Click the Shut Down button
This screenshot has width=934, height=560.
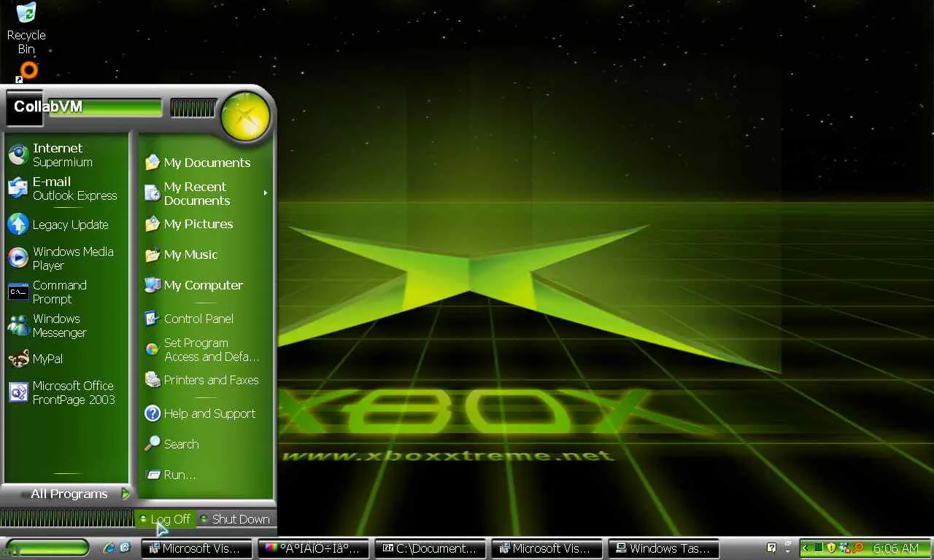[x=235, y=519]
